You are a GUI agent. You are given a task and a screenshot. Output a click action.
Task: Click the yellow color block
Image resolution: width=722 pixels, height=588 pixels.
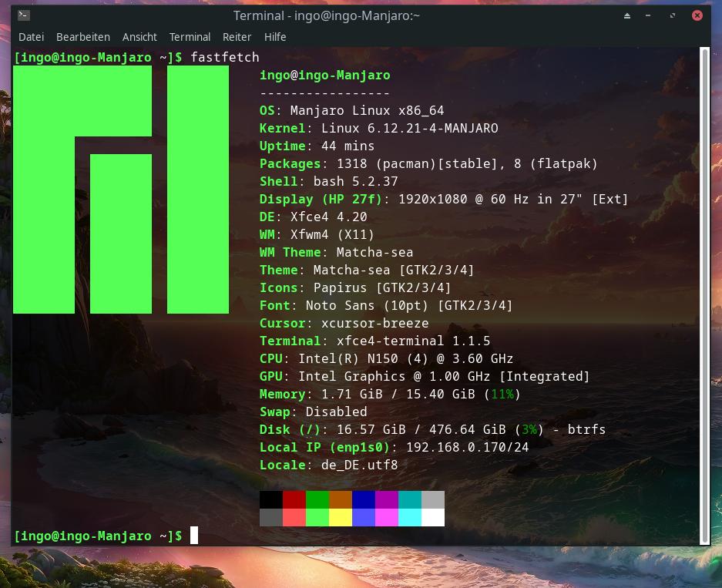pyautogui.click(x=341, y=517)
